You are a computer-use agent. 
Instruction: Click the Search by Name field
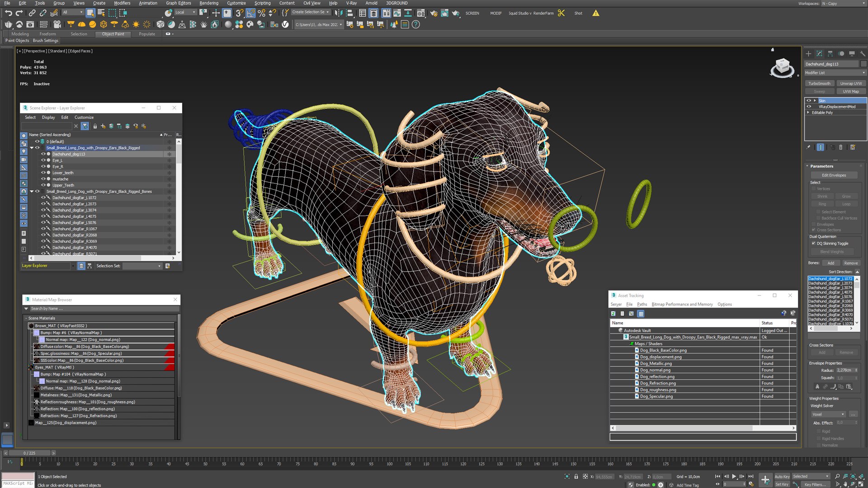coord(104,309)
